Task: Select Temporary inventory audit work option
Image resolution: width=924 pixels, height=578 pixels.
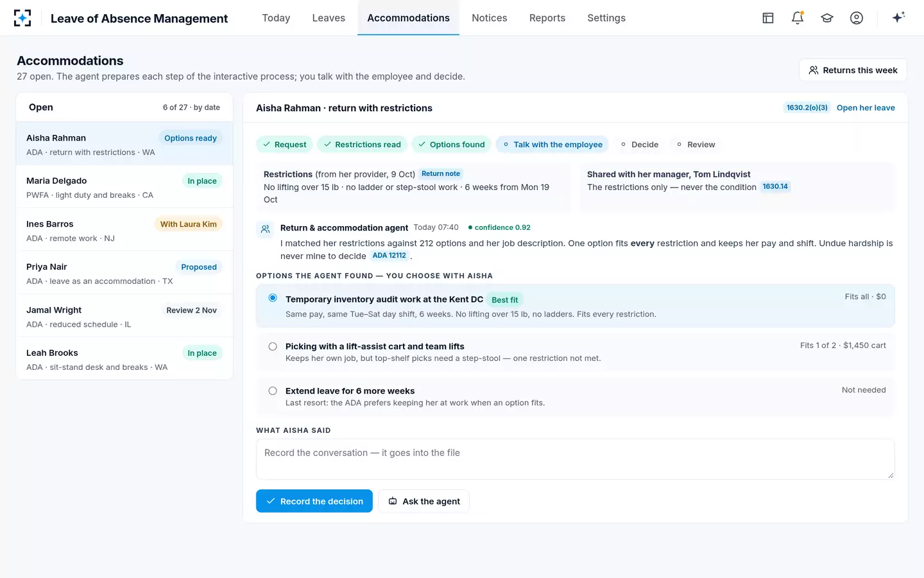Action: tap(575, 306)
